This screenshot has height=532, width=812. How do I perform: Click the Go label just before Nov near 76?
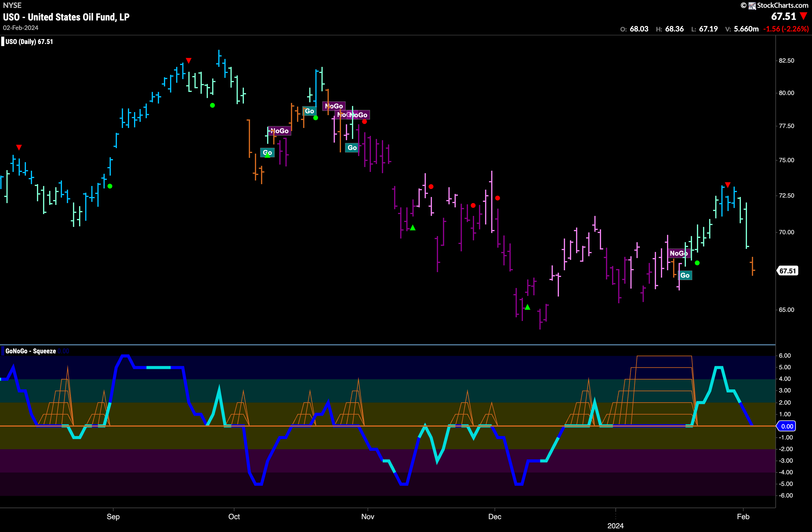352,148
